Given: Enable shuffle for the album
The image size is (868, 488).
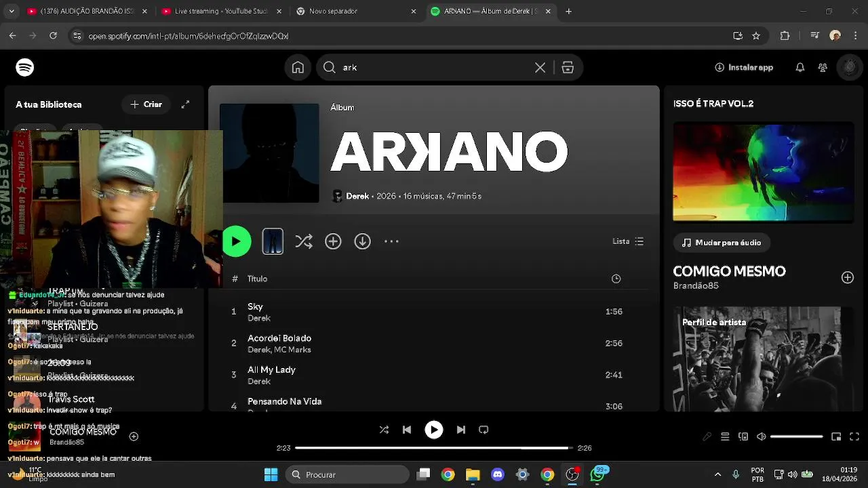Looking at the screenshot, I should pyautogui.click(x=304, y=241).
